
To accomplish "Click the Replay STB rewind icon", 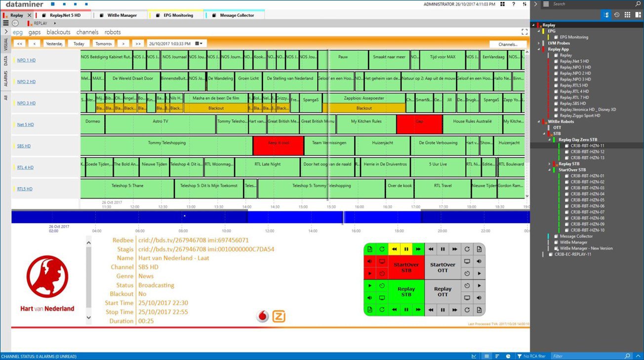I will (394, 310).
